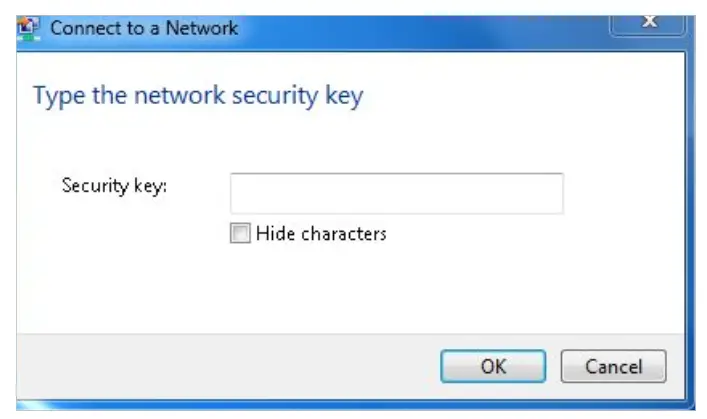Image resolution: width=707 pixels, height=419 pixels.
Task: Click the "Security key:" field label
Action: pyautogui.click(x=113, y=185)
